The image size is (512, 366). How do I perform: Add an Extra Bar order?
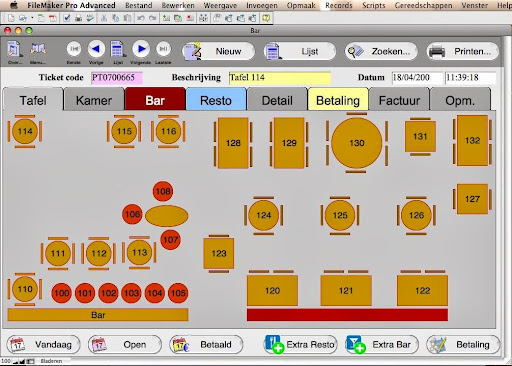pyautogui.click(x=382, y=344)
